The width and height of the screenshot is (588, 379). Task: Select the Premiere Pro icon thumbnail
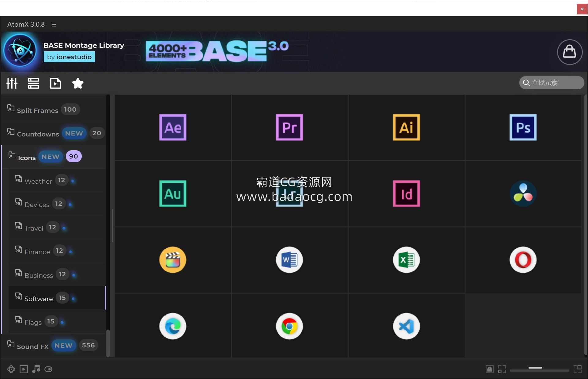point(289,127)
